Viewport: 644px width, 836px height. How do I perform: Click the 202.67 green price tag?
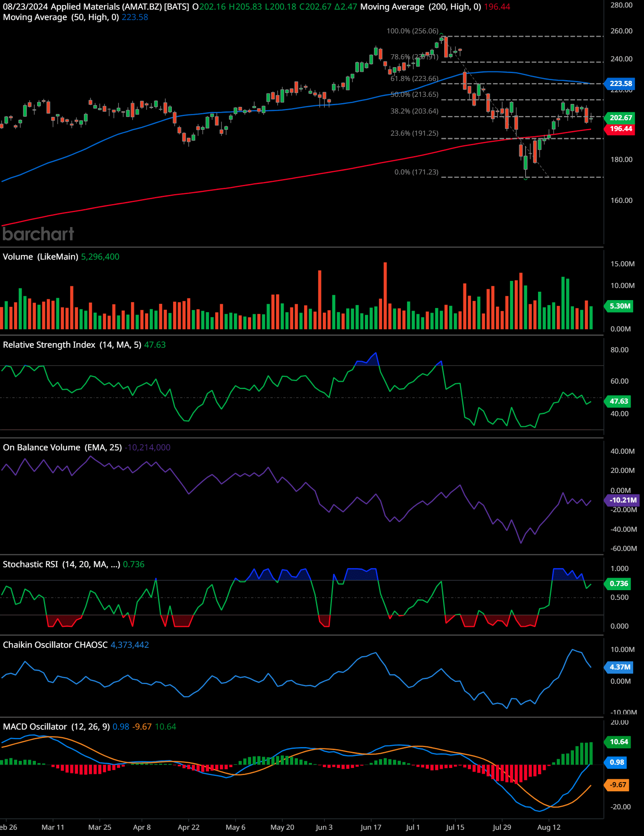[x=619, y=118]
